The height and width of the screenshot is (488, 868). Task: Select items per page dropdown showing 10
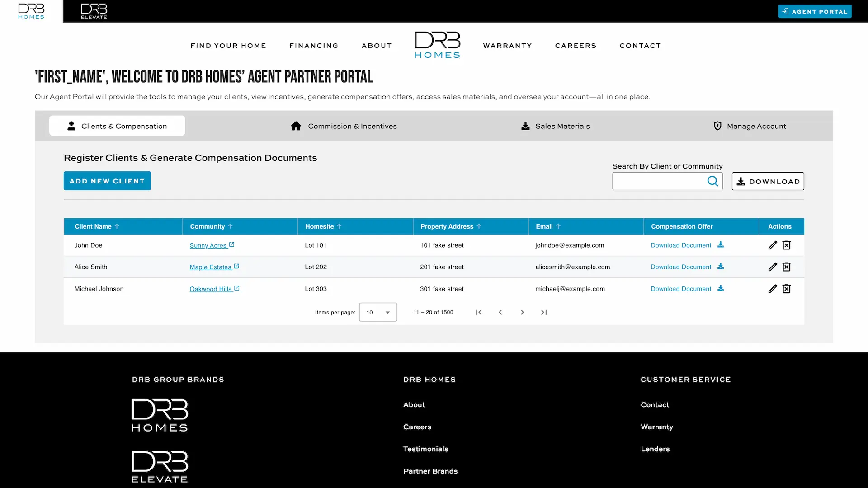tap(378, 312)
